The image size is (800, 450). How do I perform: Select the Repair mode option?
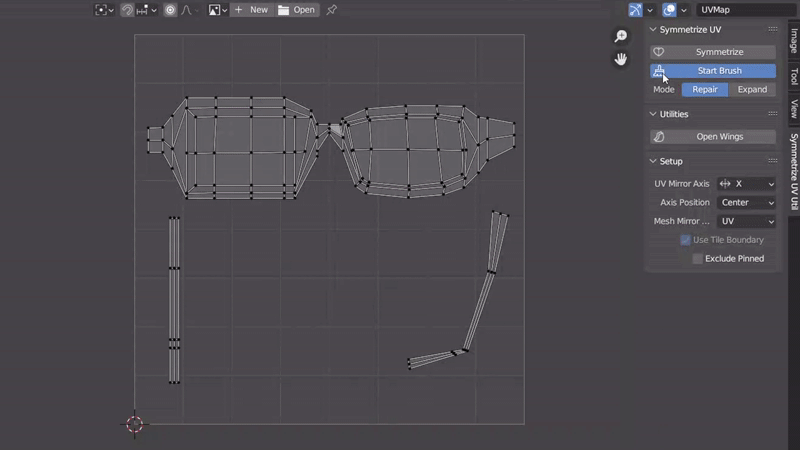[705, 89]
